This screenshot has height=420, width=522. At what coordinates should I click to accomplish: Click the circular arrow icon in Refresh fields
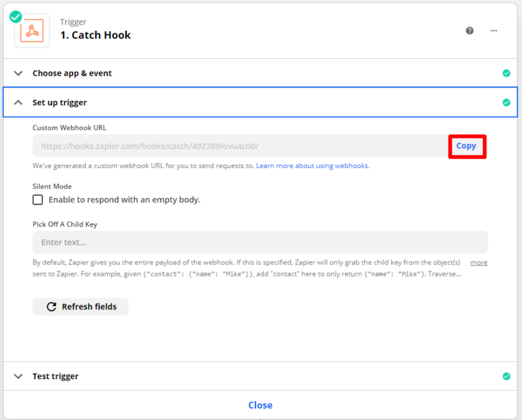coord(51,307)
